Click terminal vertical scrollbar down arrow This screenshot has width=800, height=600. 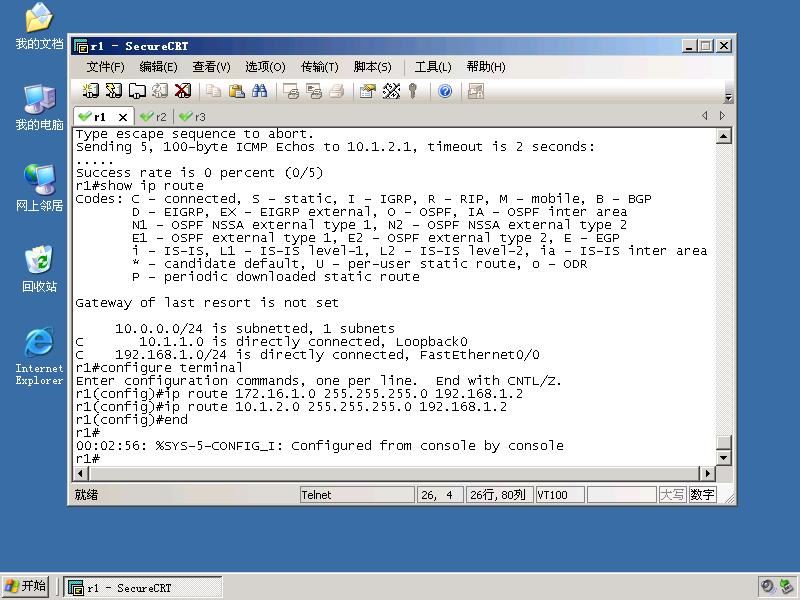click(x=723, y=458)
